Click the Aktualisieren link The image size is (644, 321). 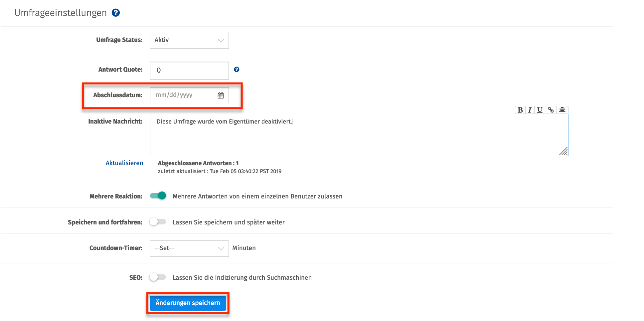(x=124, y=163)
